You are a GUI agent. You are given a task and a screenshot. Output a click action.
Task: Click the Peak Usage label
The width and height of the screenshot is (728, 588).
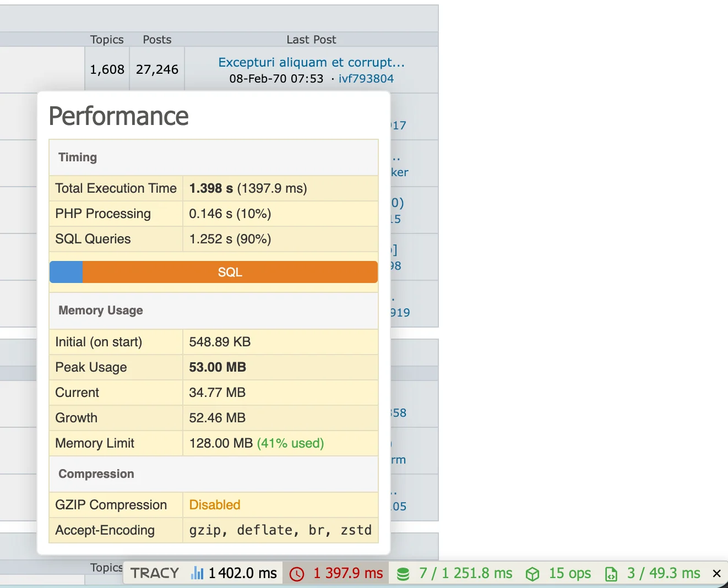(91, 367)
